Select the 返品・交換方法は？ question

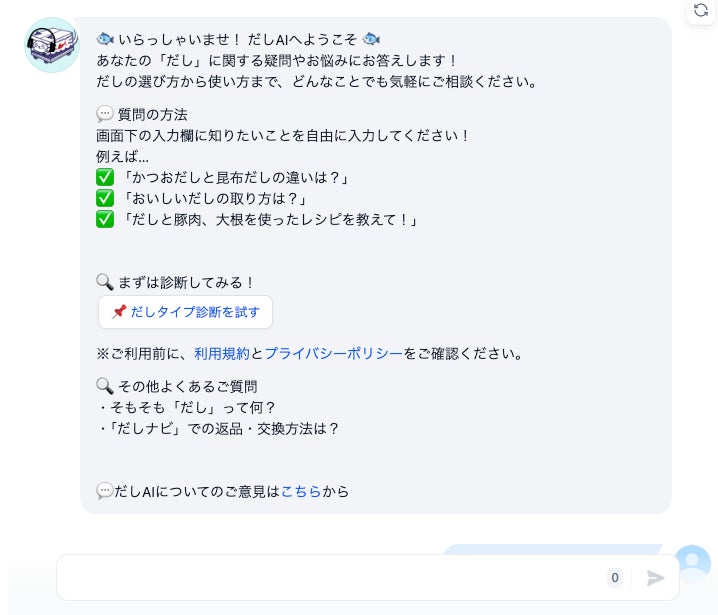click(219, 429)
